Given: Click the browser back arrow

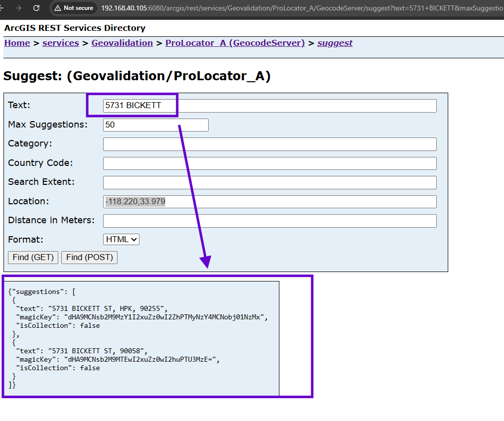Looking at the screenshot, I should pos(1,7).
